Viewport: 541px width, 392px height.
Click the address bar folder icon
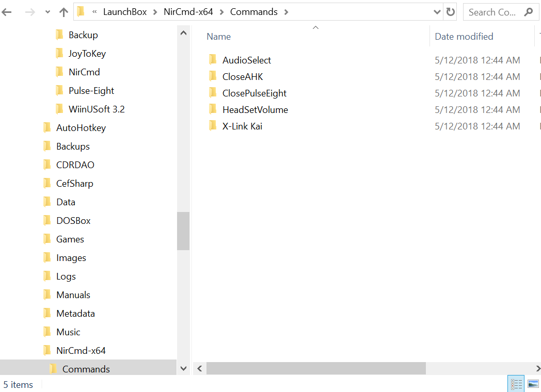click(81, 12)
